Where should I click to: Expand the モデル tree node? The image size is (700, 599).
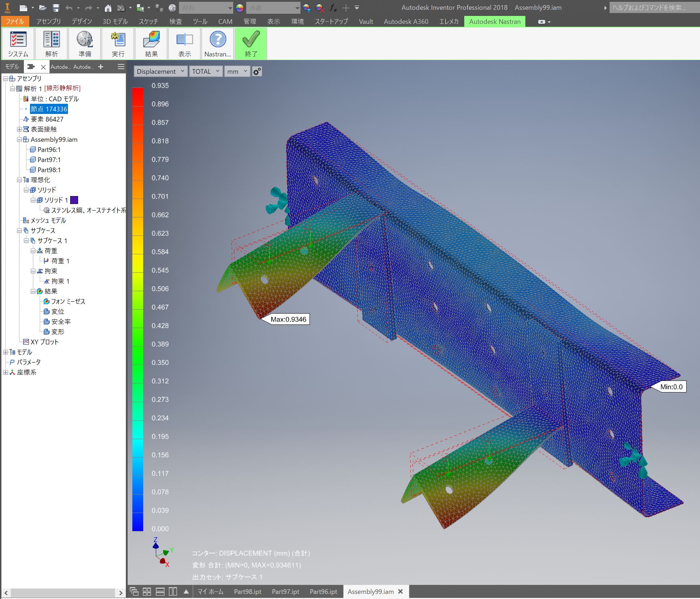tap(5, 352)
